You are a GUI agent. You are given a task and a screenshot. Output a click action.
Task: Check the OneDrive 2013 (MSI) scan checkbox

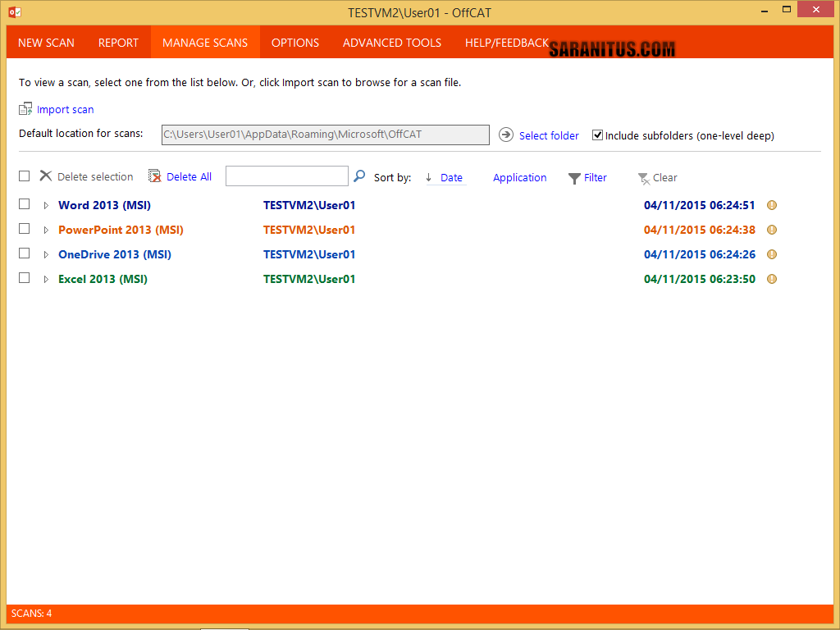coord(24,253)
